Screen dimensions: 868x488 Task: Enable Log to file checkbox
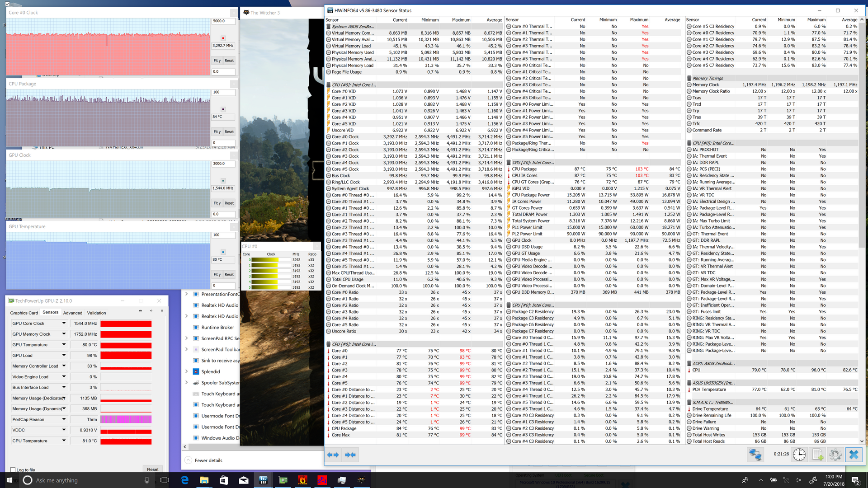pos(13,470)
